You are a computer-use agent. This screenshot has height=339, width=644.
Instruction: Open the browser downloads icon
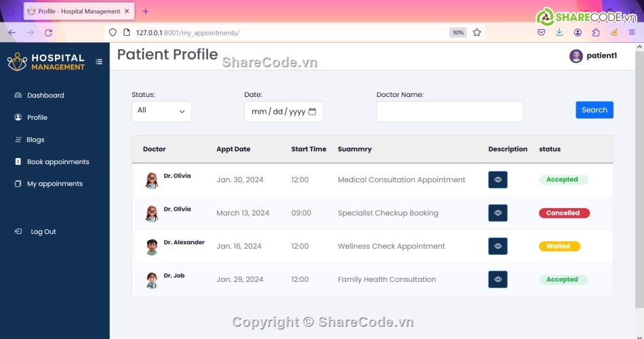tap(559, 33)
